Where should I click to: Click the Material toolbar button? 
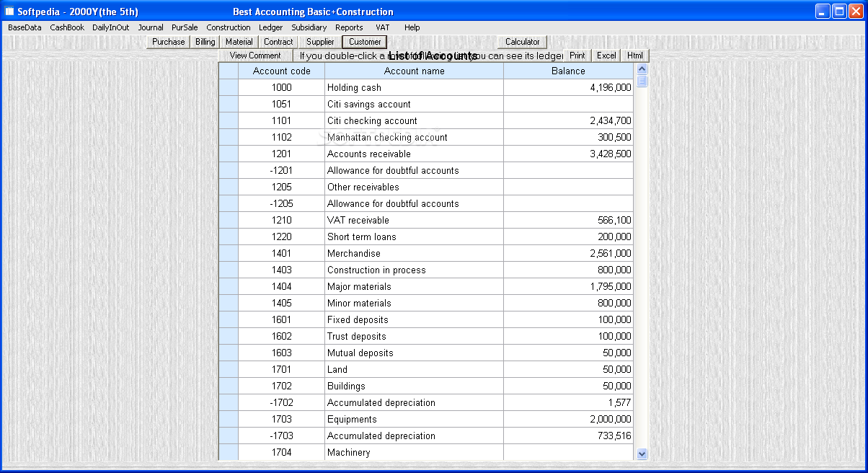[239, 42]
